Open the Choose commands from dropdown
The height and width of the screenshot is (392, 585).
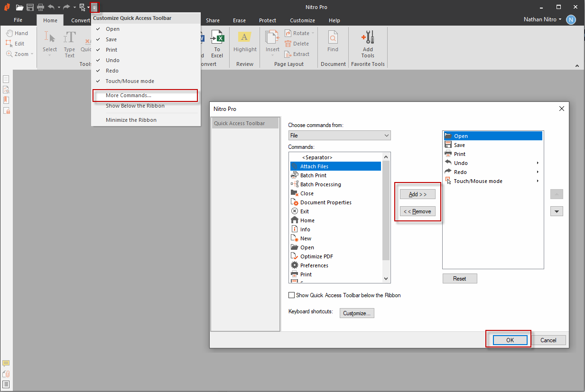(x=339, y=136)
